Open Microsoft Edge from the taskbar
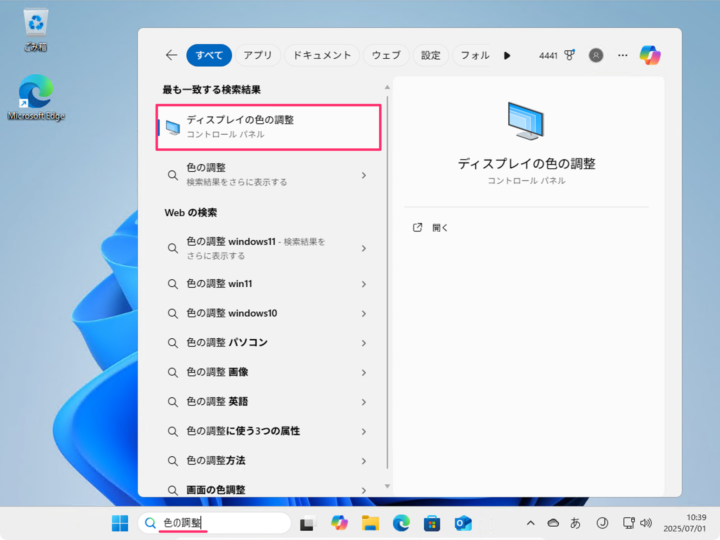 click(x=401, y=523)
